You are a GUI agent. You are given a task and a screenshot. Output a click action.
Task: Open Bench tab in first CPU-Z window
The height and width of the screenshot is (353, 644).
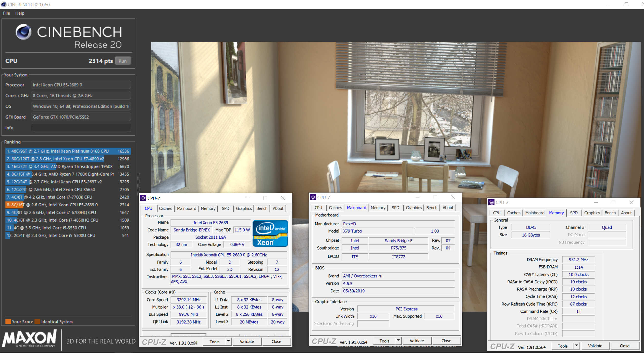[262, 208]
